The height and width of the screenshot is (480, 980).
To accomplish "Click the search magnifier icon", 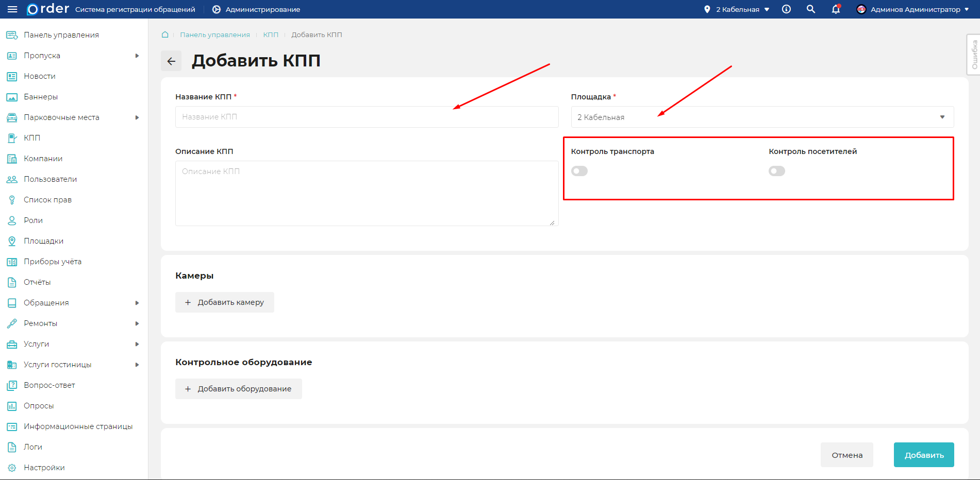I will tap(811, 9).
